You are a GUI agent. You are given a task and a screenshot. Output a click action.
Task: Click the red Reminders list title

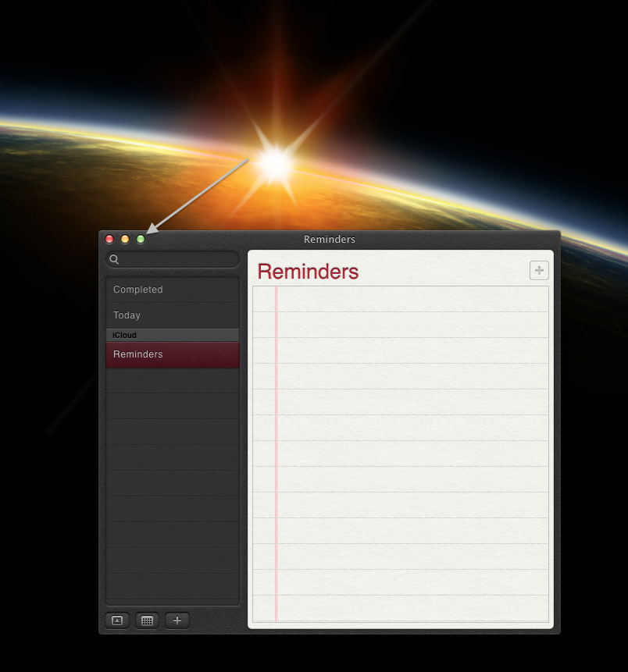308,272
